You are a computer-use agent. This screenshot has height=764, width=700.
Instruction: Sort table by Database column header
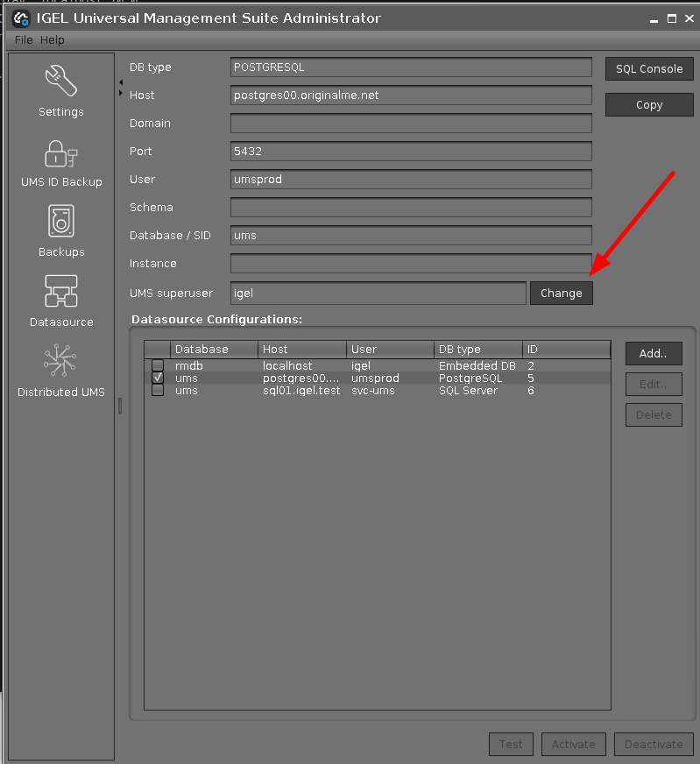pyautogui.click(x=214, y=350)
